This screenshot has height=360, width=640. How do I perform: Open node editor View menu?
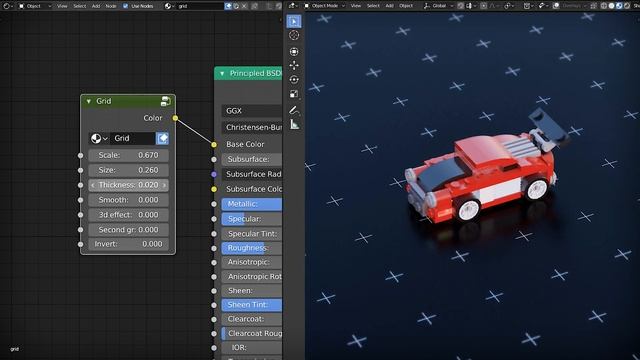pos(62,6)
